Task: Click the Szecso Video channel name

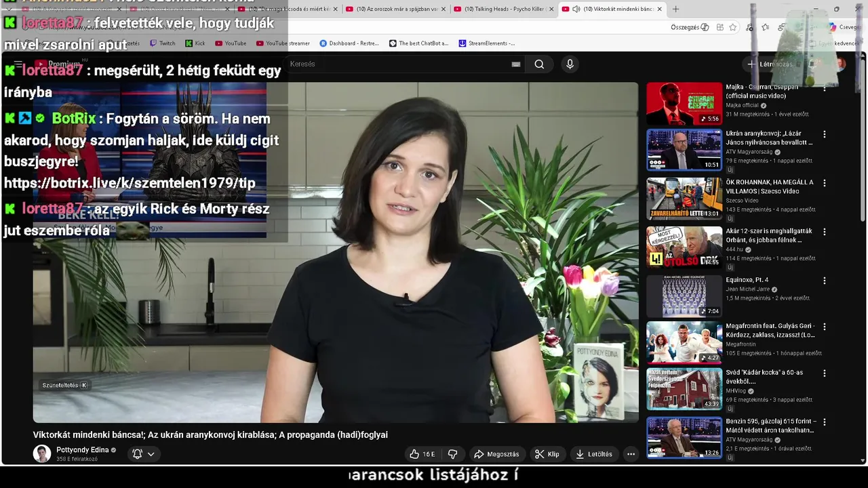Action: tap(742, 201)
